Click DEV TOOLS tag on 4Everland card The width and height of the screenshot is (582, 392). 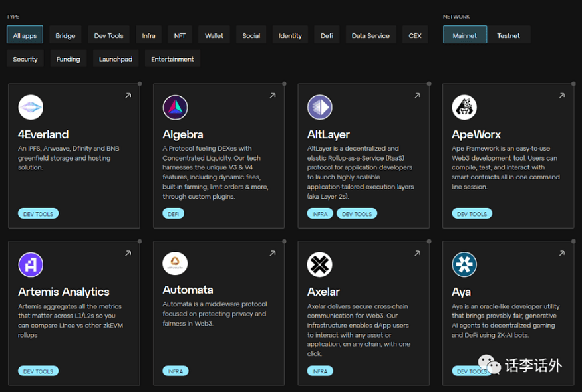click(x=38, y=214)
